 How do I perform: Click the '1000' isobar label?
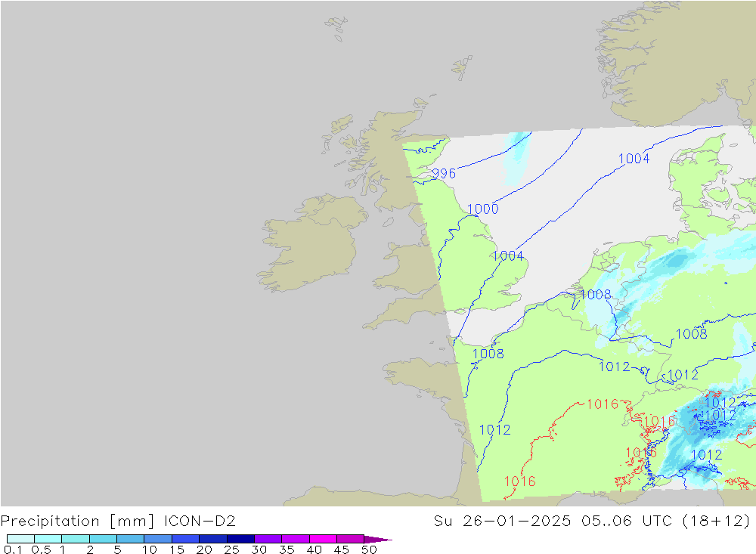click(482, 209)
